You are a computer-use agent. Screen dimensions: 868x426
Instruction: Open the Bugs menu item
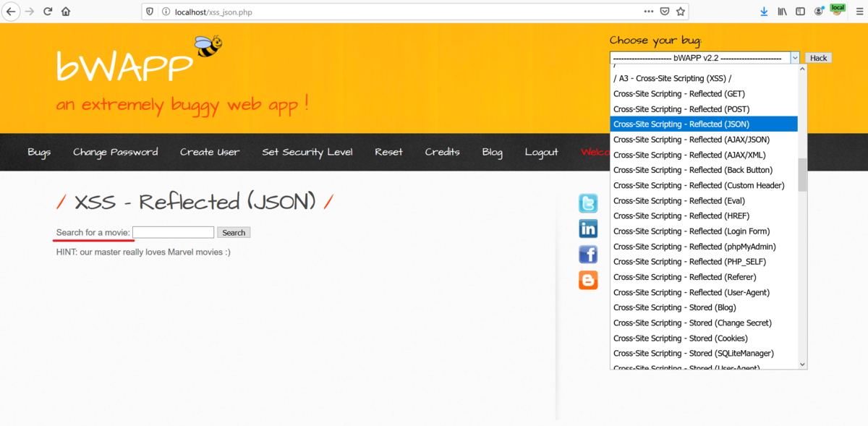[x=39, y=152]
